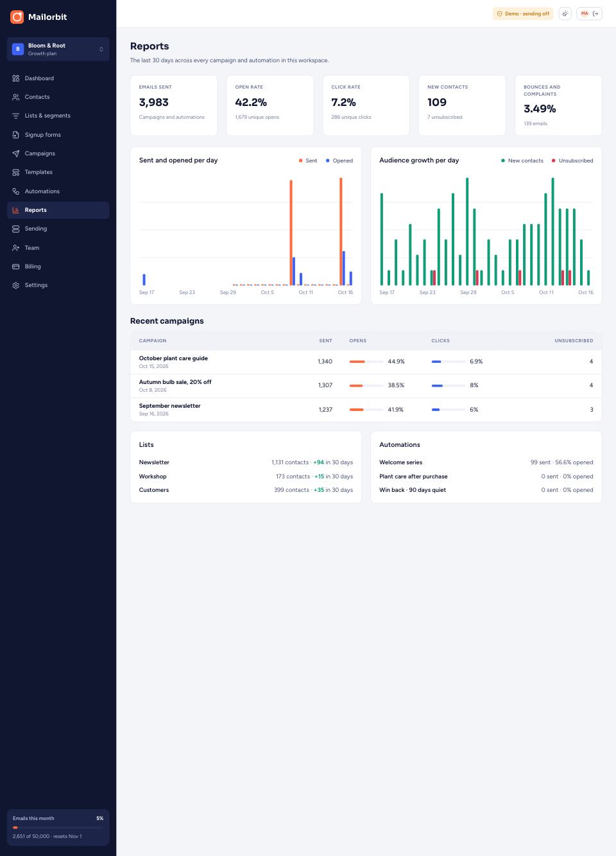Click the Lists & segments filter icon

[16, 116]
